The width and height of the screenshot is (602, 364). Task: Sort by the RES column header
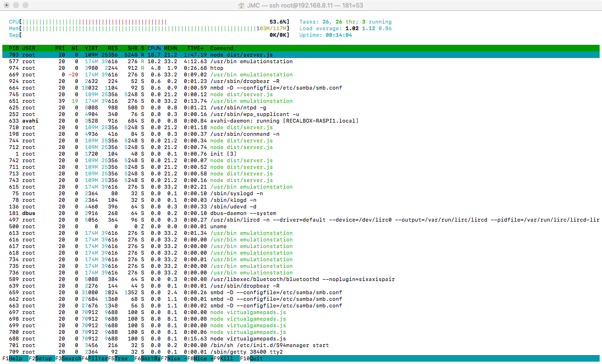(113, 48)
